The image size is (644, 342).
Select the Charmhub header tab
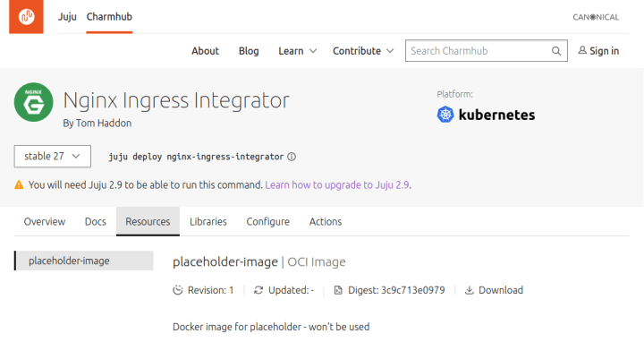pos(109,16)
